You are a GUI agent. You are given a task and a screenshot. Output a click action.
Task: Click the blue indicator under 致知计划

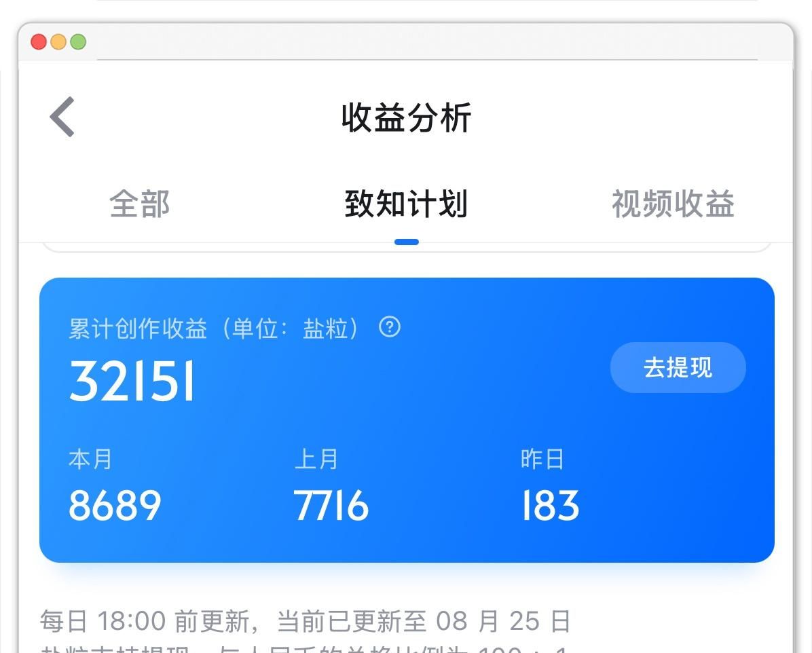click(407, 242)
